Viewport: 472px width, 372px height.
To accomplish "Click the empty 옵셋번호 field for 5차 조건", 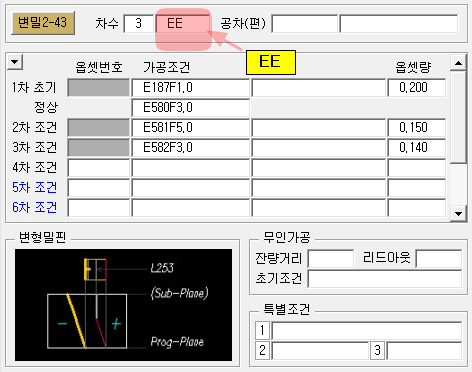I will (98, 188).
